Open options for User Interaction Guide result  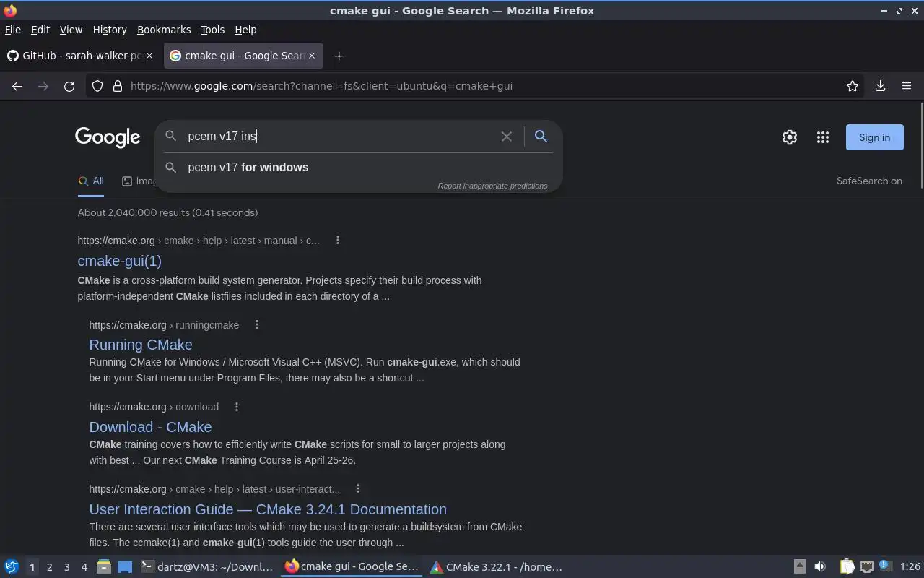click(358, 489)
